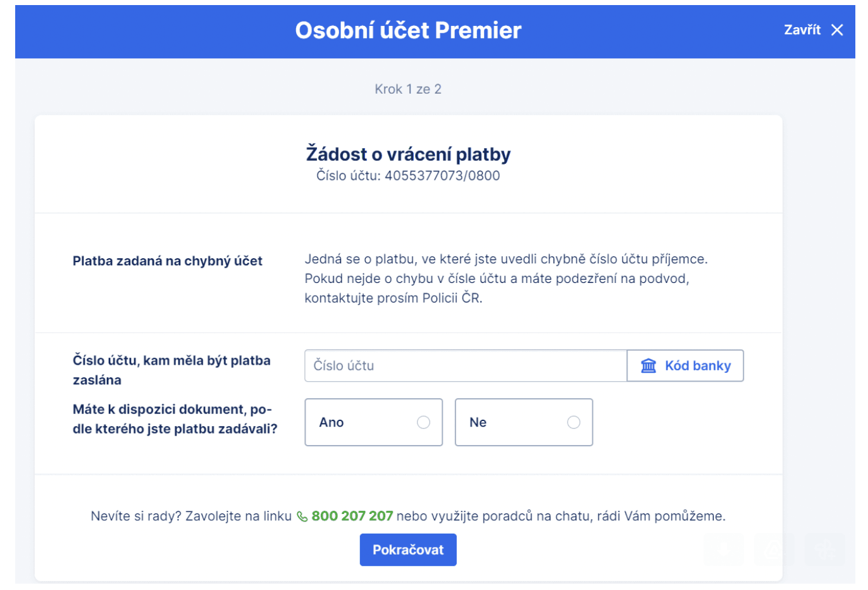Viewport: 868px width, 590px height.
Task: Click the X icon beside Zavřít
Action: [837, 30]
